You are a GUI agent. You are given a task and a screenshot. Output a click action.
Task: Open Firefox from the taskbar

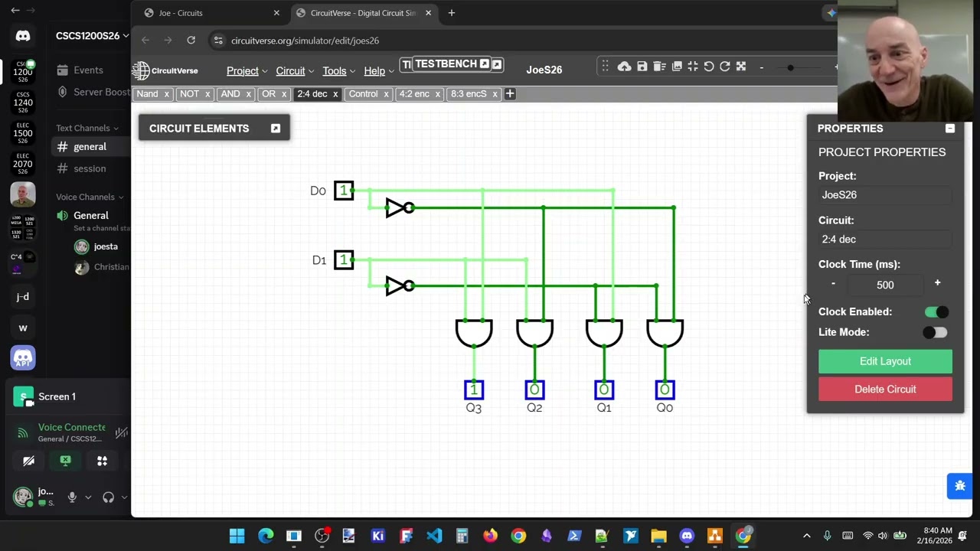coord(490,536)
